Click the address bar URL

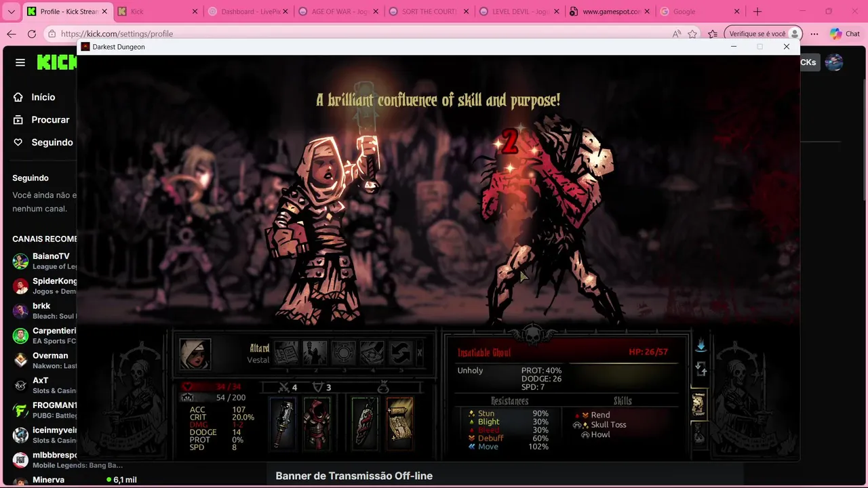point(117,34)
